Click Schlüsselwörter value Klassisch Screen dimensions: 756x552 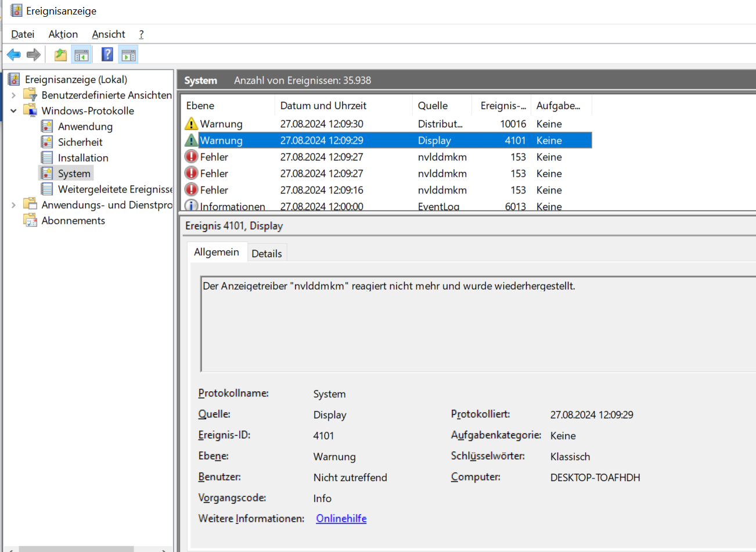(x=570, y=457)
